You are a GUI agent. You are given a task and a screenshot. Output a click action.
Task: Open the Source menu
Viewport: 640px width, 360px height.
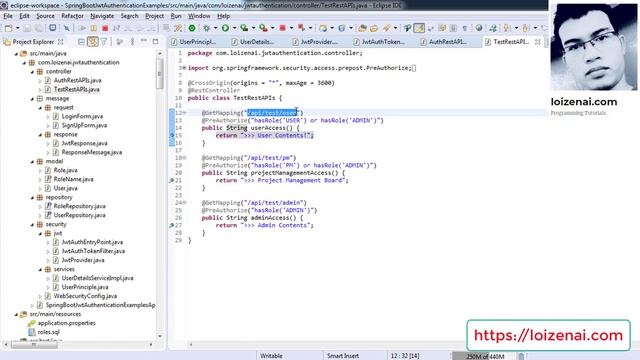pyautogui.click(x=45, y=16)
